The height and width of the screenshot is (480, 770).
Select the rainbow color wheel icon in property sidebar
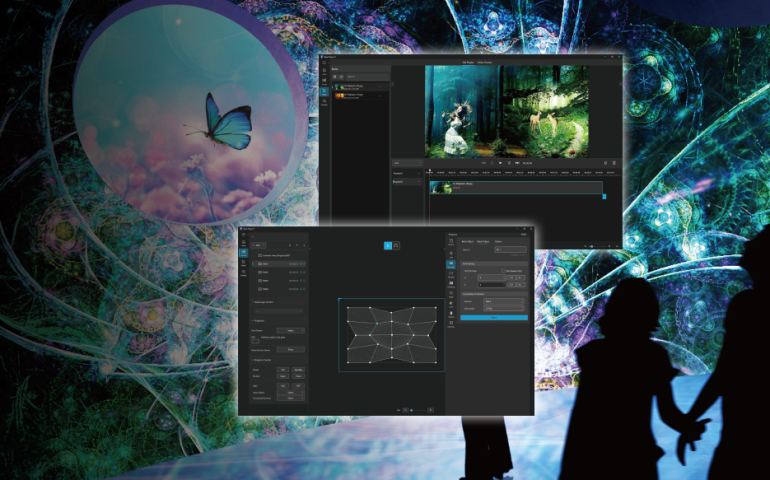point(451,304)
